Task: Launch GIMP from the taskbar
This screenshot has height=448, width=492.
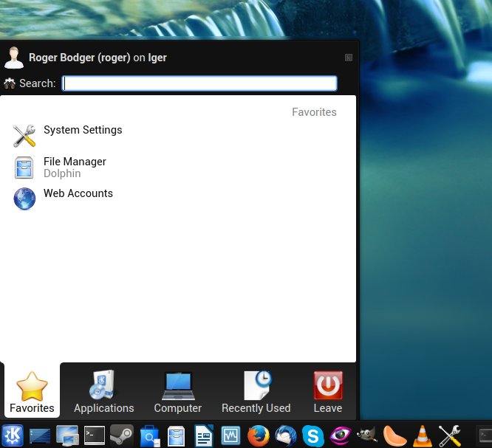Action: point(367,435)
